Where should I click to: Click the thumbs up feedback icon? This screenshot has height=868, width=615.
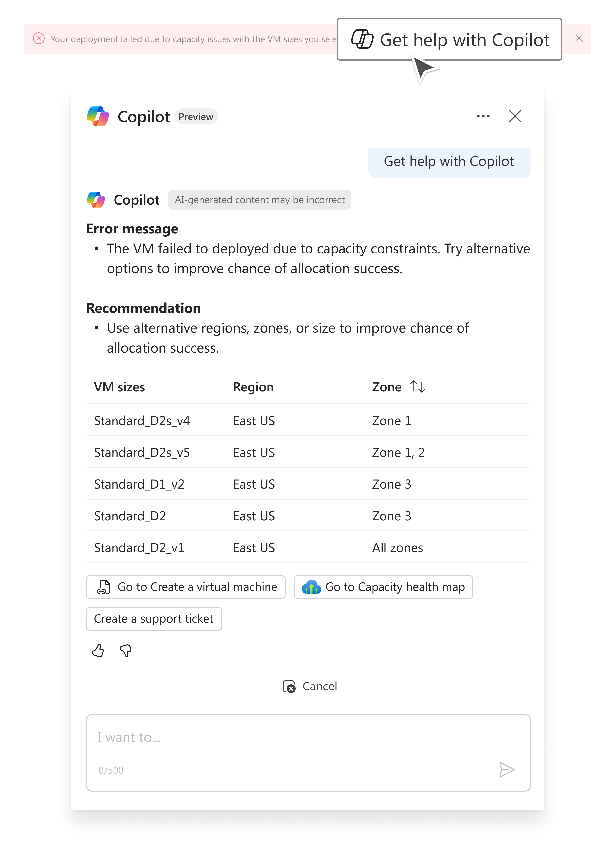98,651
